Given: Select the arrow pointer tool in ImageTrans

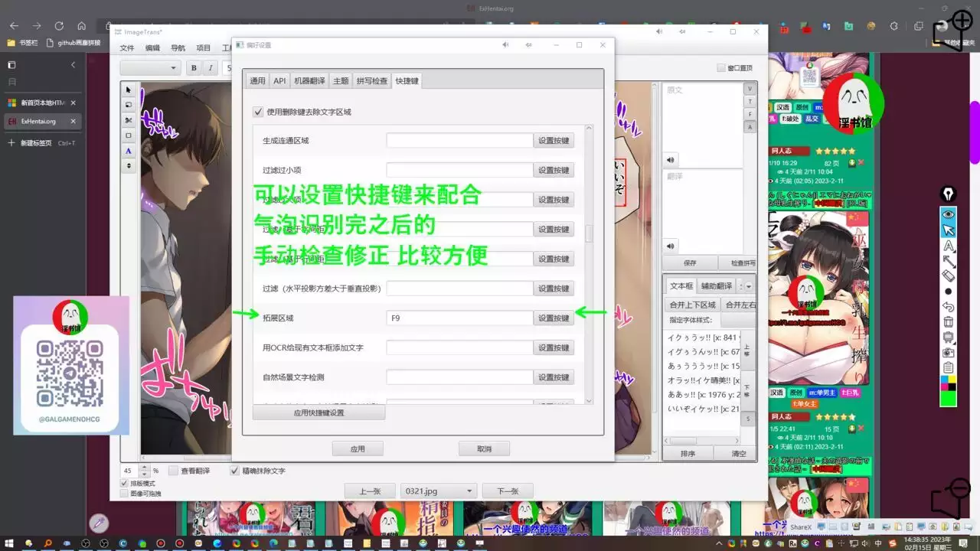Looking at the screenshot, I should (x=129, y=90).
